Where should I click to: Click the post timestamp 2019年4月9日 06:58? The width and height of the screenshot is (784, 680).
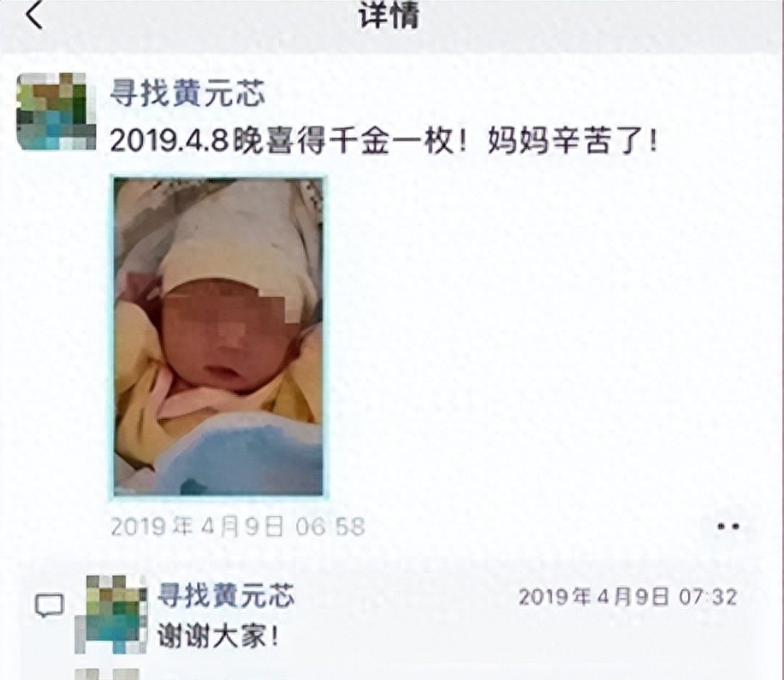pos(238,527)
